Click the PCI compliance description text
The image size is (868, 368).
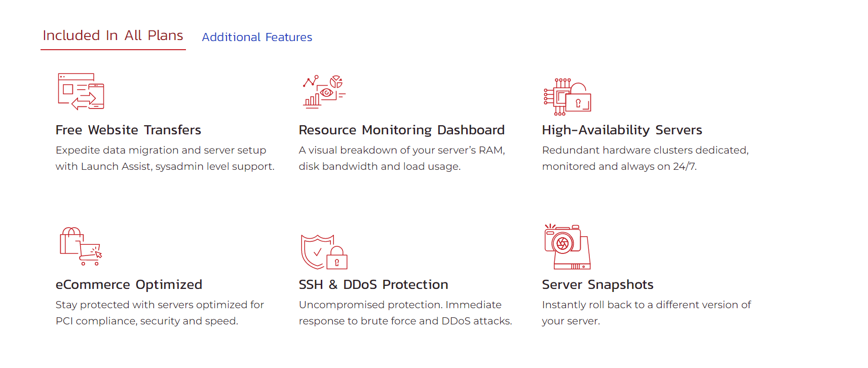coord(160,313)
